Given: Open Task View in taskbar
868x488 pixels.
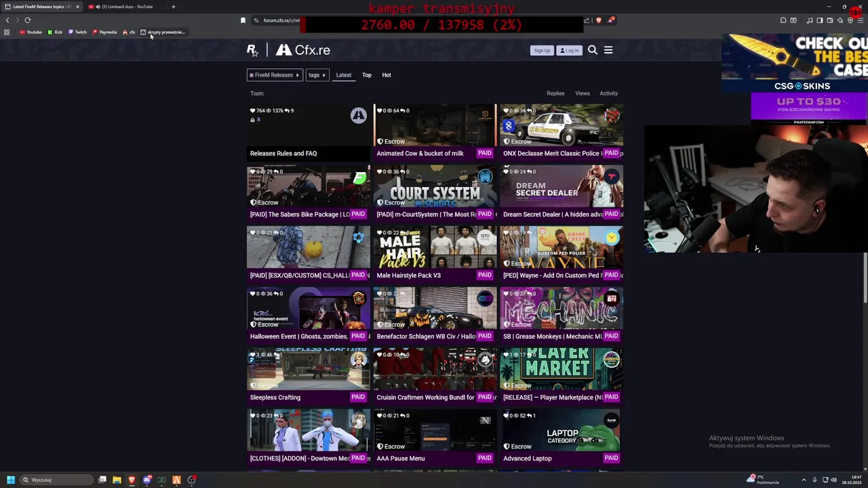Looking at the screenshot, I should tap(102, 480).
